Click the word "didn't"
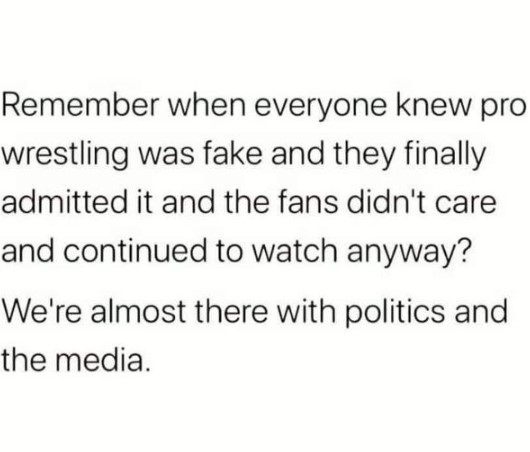Screen dimensions: 530x452 tap(384, 203)
